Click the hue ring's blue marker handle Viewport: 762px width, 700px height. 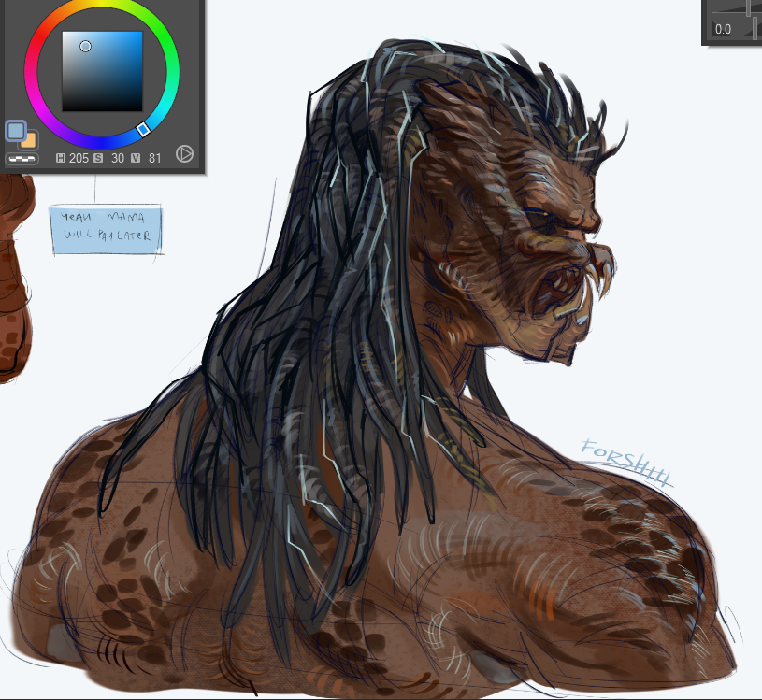[143, 129]
